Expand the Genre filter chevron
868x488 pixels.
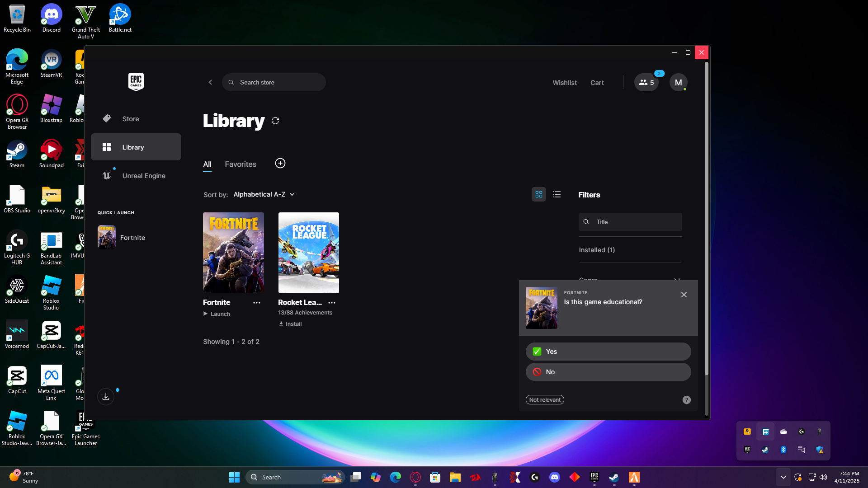677,280
